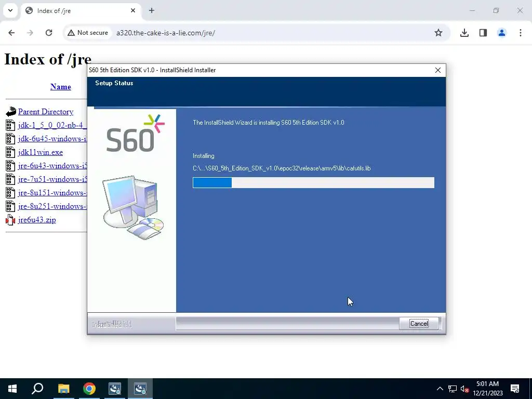This screenshot has width=532, height=399.
Task: Click the muted volume tray icon
Action: pyautogui.click(x=465, y=389)
